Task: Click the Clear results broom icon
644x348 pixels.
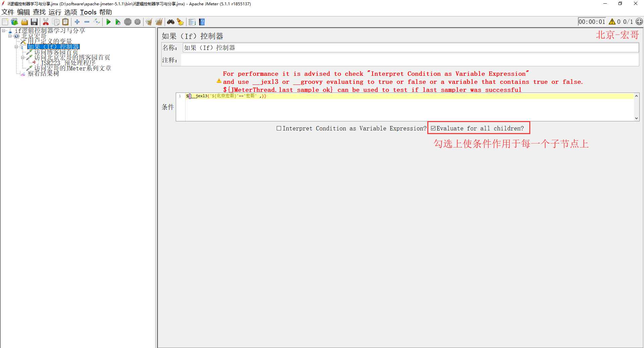Action: pos(149,22)
